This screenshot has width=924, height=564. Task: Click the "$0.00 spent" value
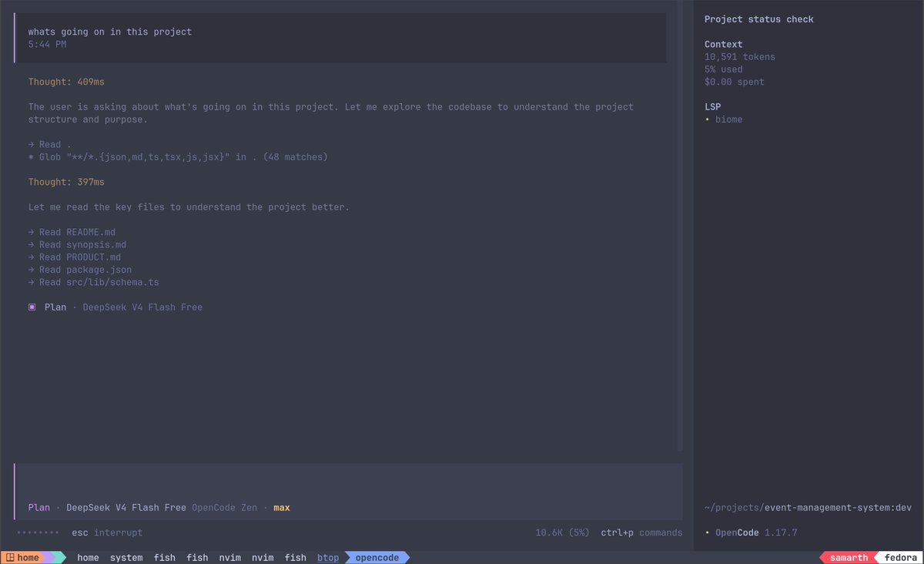click(735, 82)
